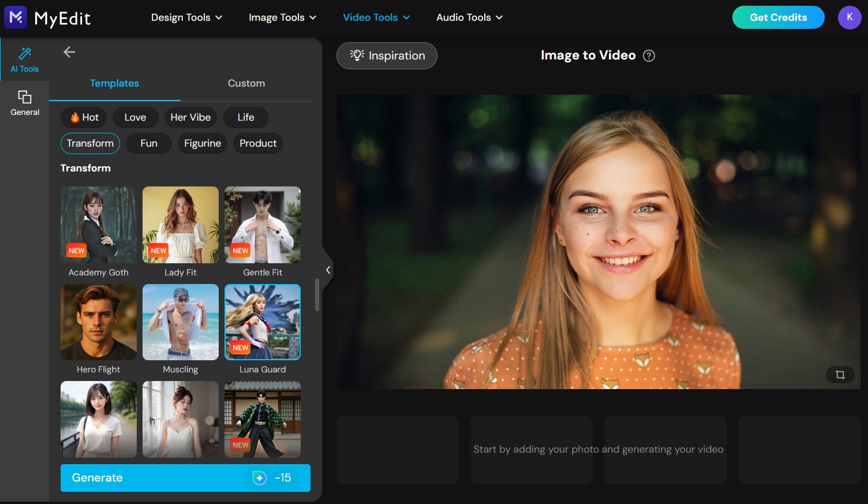Click the MyEdit brand name text
Image resolution: width=868 pixels, height=504 pixels.
[x=62, y=18]
